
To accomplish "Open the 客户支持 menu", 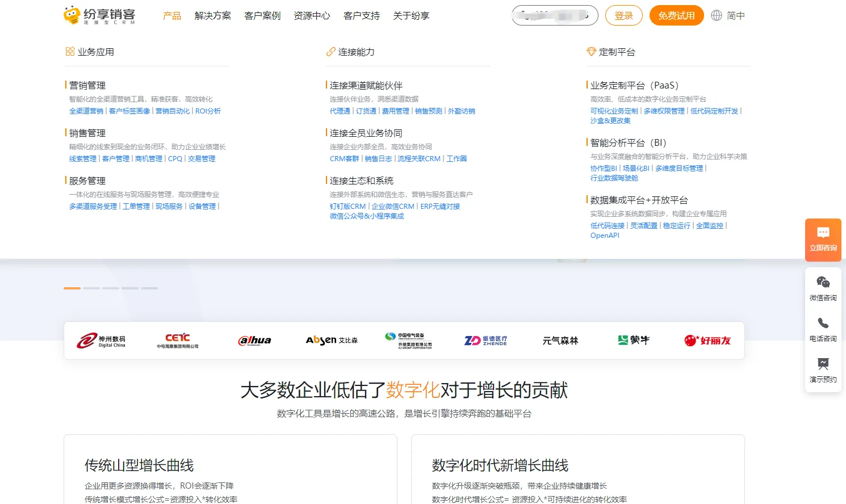I will click(x=362, y=16).
